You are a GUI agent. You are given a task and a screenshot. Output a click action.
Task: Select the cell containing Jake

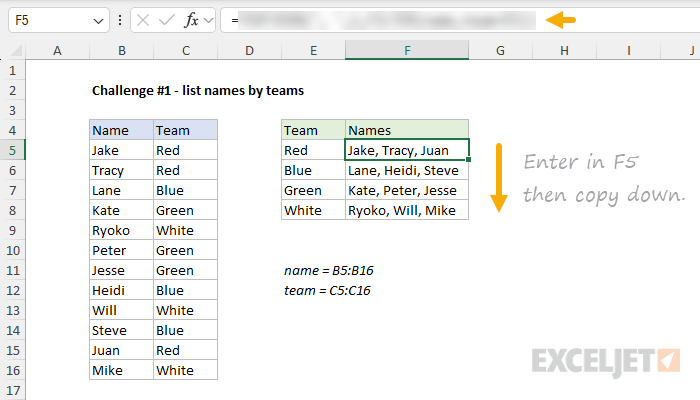pyautogui.click(x=121, y=150)
